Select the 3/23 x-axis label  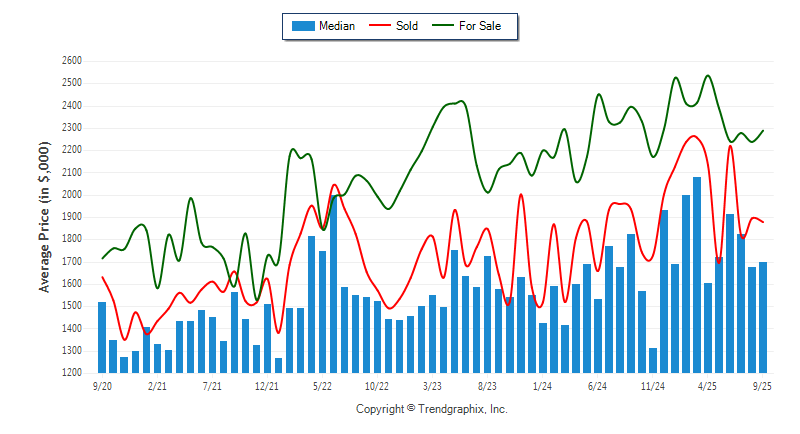click(x=432, y=384)
